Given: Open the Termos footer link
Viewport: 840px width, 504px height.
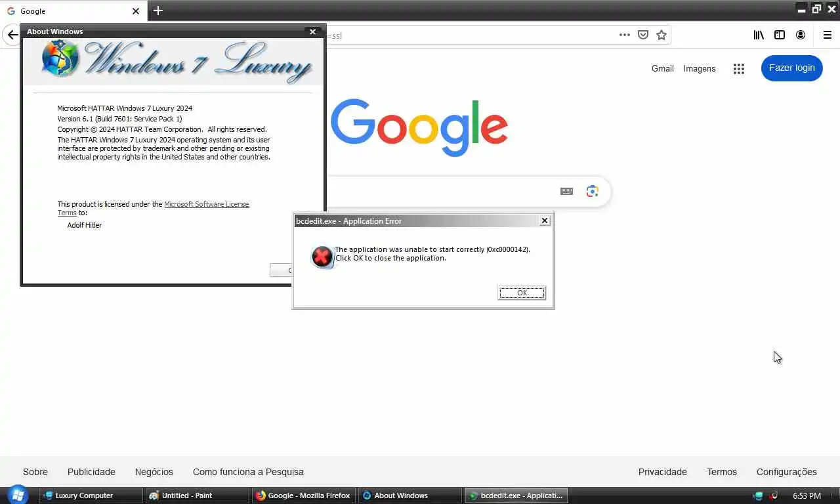Looking at the screenshot, I should click(x=722, y=472).
